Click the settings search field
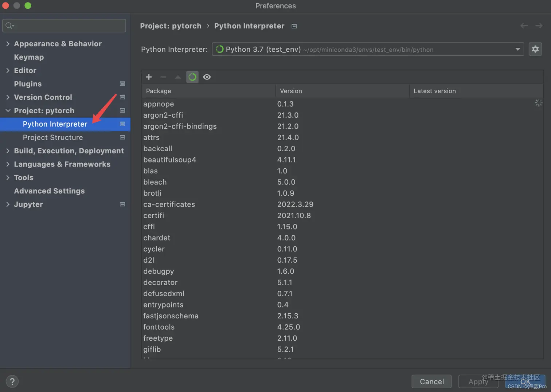The height and width of the screenshot is (392, 551). coord(64,26)
